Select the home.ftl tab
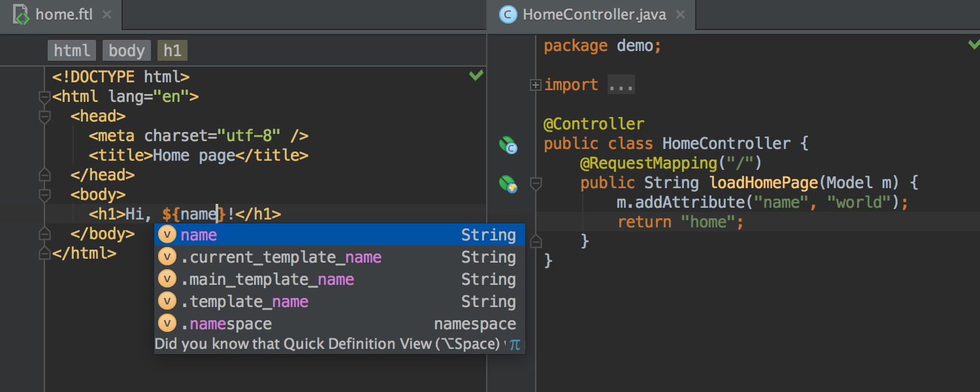This screenshot has height=392, width=980. pos(62,13)
